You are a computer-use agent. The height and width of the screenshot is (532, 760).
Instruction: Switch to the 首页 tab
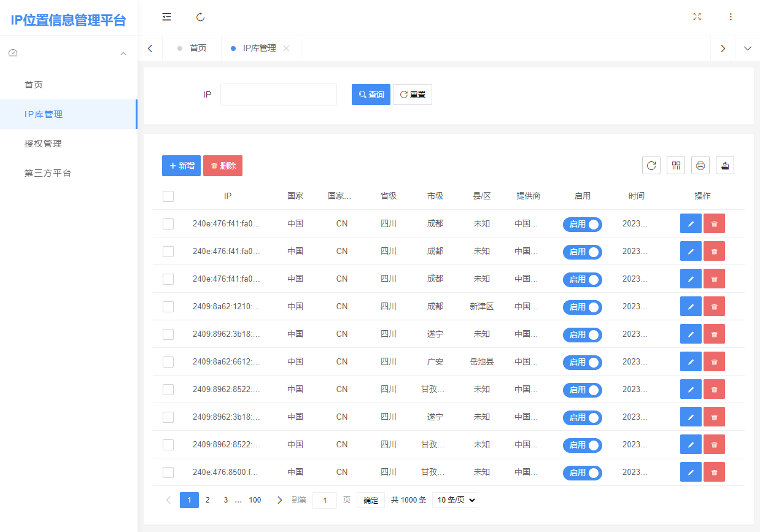tap(198, 48)
